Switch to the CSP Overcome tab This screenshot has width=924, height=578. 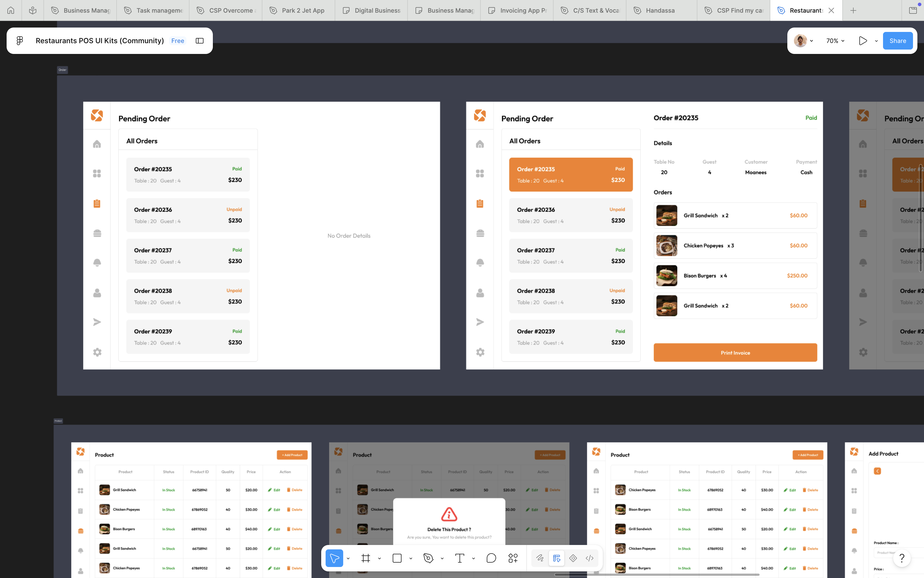pos(226,10)
